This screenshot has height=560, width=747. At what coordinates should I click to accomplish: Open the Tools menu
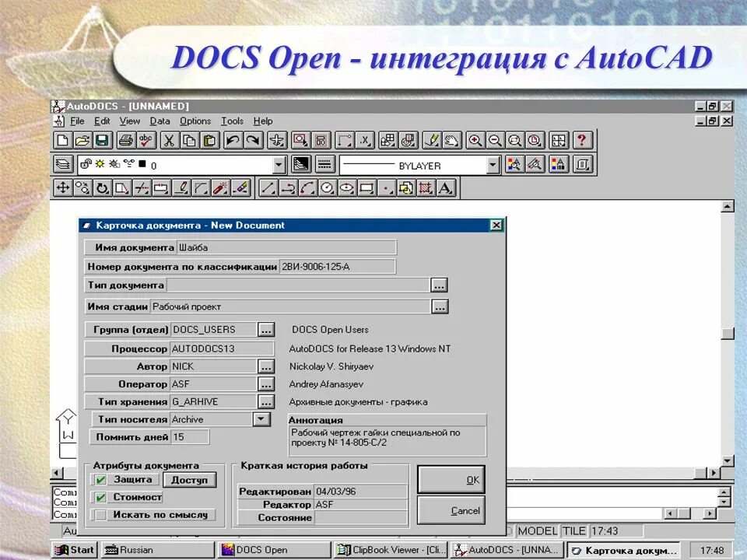[232, 121]
